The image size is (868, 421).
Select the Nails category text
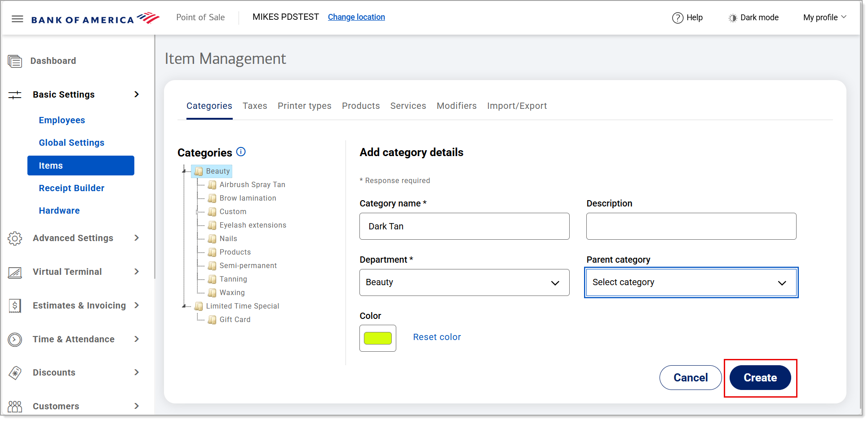point(228,239)
